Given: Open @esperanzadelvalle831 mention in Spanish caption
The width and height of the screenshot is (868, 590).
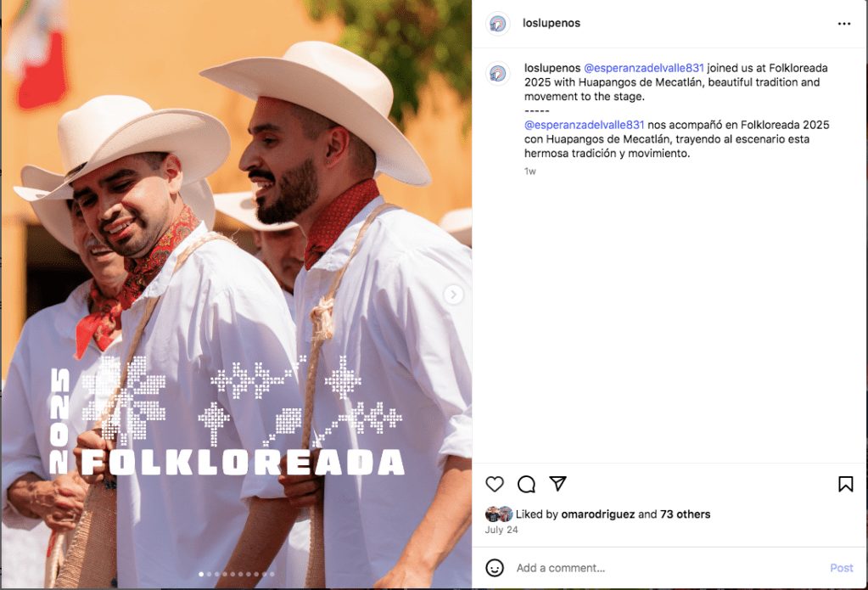Looking at the screenshot, I should pyautogui.click(x=584, y=125).
